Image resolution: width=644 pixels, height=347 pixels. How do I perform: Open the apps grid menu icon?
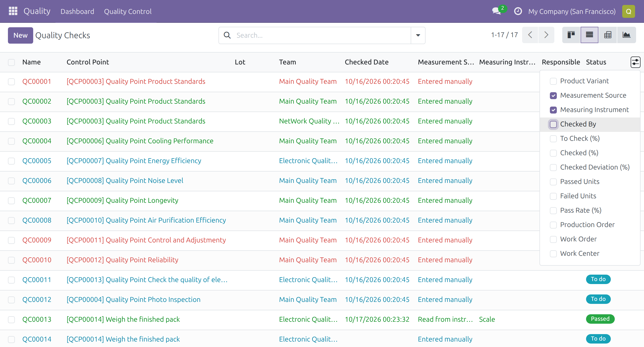click(13, 11)
